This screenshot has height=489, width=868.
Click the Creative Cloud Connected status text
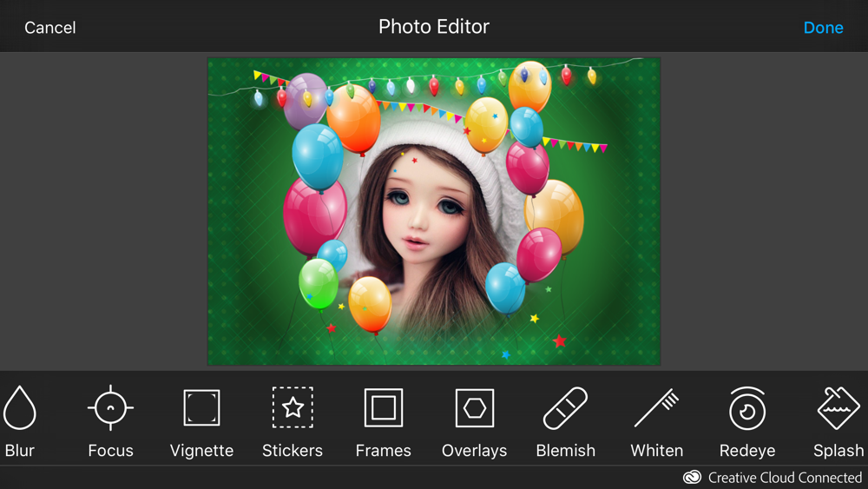point(785,478)
